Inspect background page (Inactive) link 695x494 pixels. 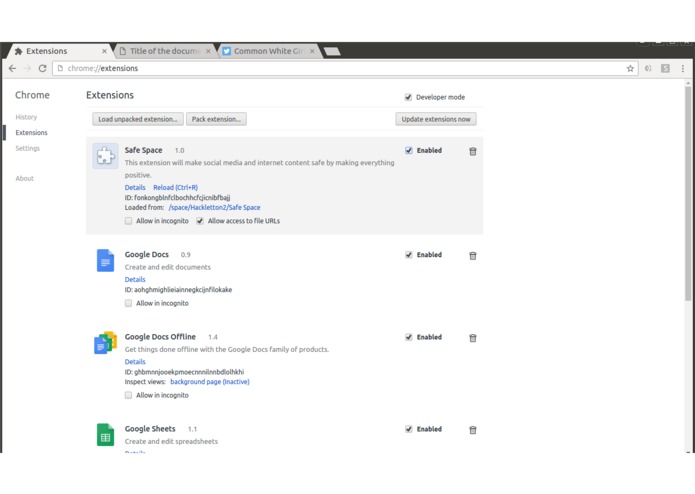coord(210,382)
